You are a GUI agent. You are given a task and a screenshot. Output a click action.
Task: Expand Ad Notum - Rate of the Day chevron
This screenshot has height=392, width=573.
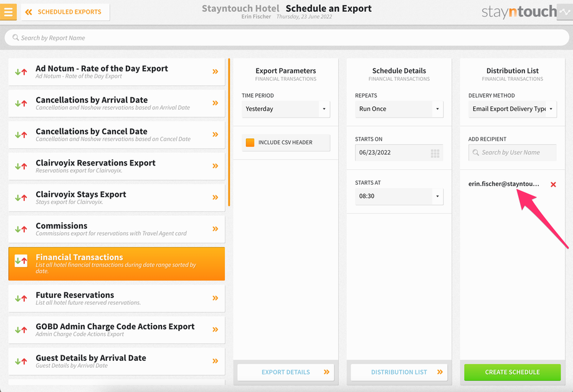click(x=215, y=72)
